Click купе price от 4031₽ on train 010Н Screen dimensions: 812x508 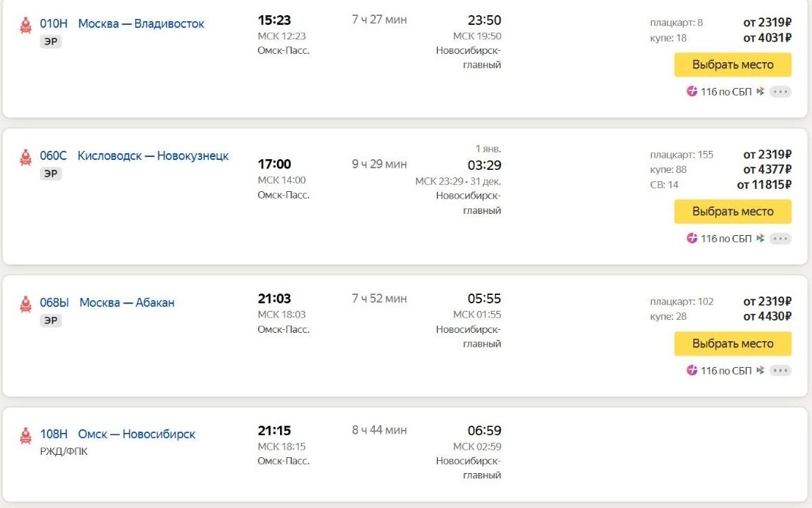pyautogui.click(x=767, y=38)
